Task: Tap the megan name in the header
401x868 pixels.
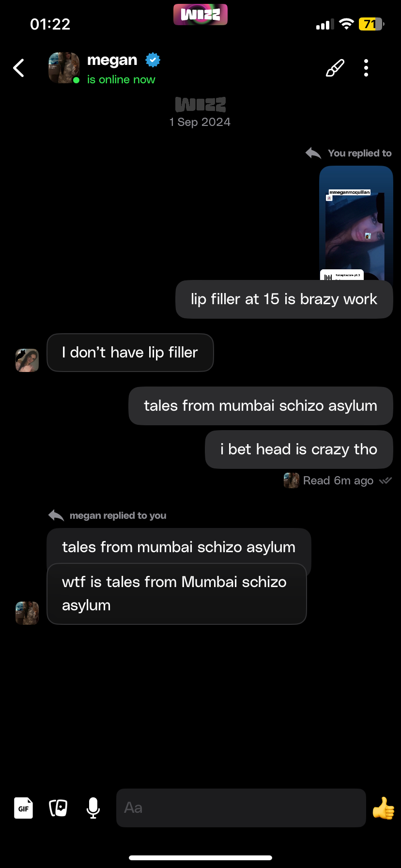Action: click(x=112, y=60)
